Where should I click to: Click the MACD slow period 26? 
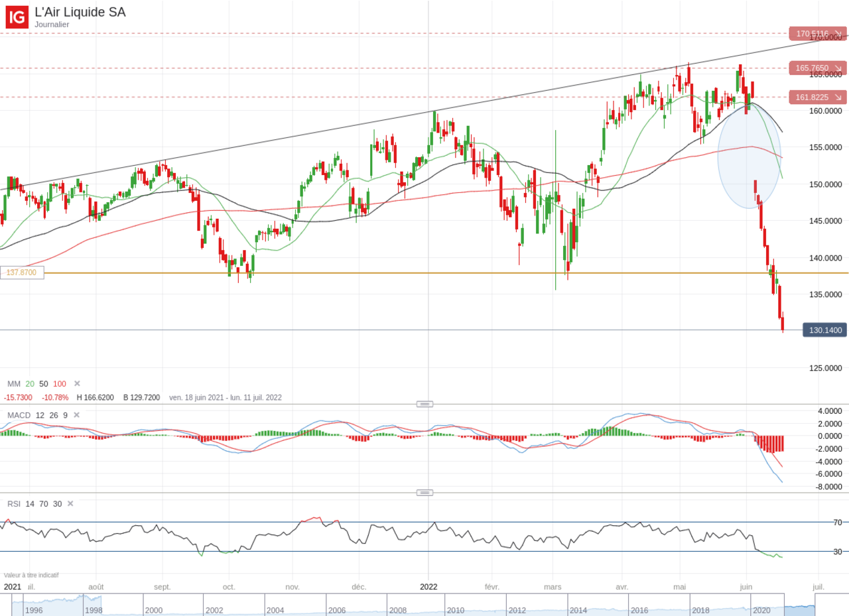click(x=54, y=415)
